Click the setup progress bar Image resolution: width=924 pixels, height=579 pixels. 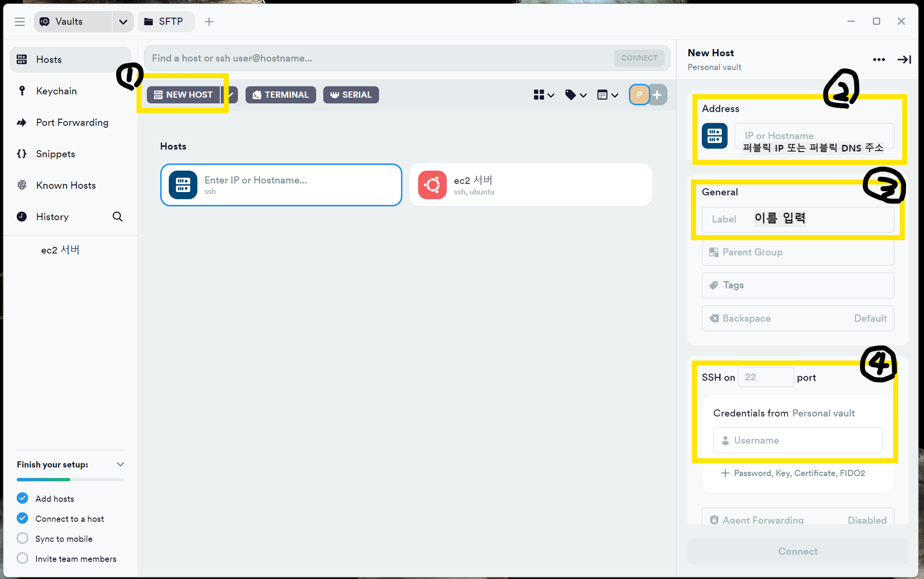tap(70, 479)
